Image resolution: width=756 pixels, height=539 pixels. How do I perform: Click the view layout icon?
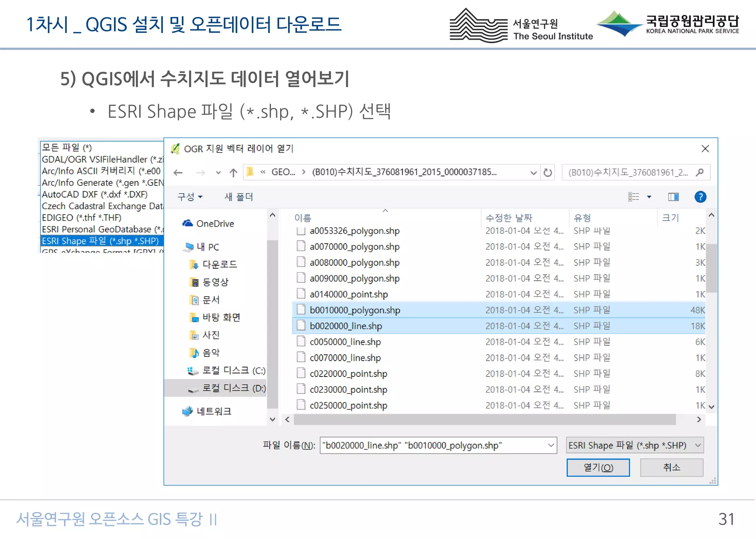click(x=633, y=197)
